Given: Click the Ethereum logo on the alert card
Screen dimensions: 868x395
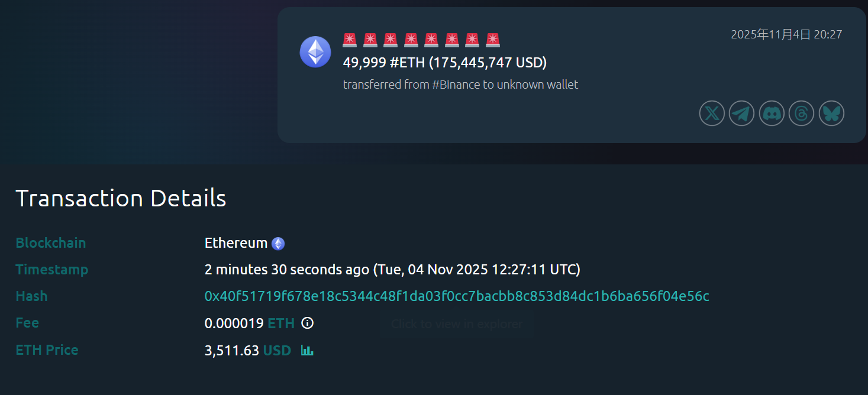Looking at the screenshot, I should [x=315, y=52].
